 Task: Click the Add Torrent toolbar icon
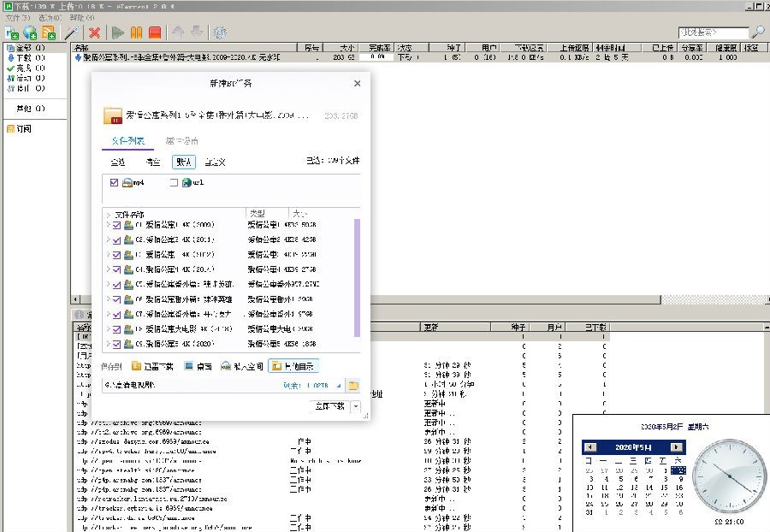click(x=12, y=33)
